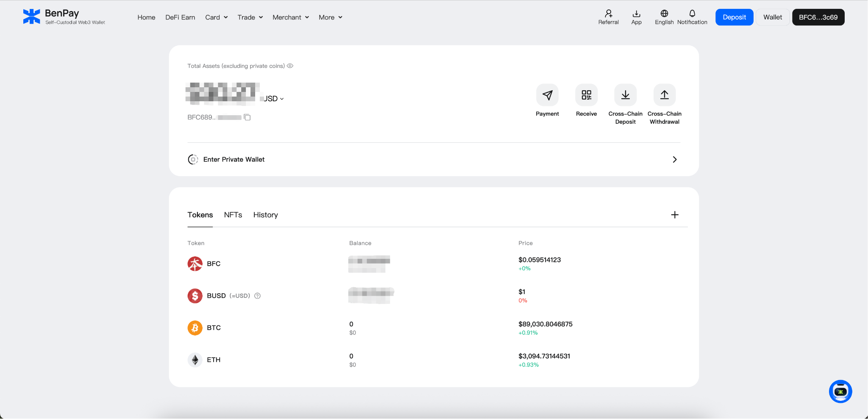868x419 pixels.
Task: Open the Notification bell
Action: pyautogui.click(x=692, y=13)
